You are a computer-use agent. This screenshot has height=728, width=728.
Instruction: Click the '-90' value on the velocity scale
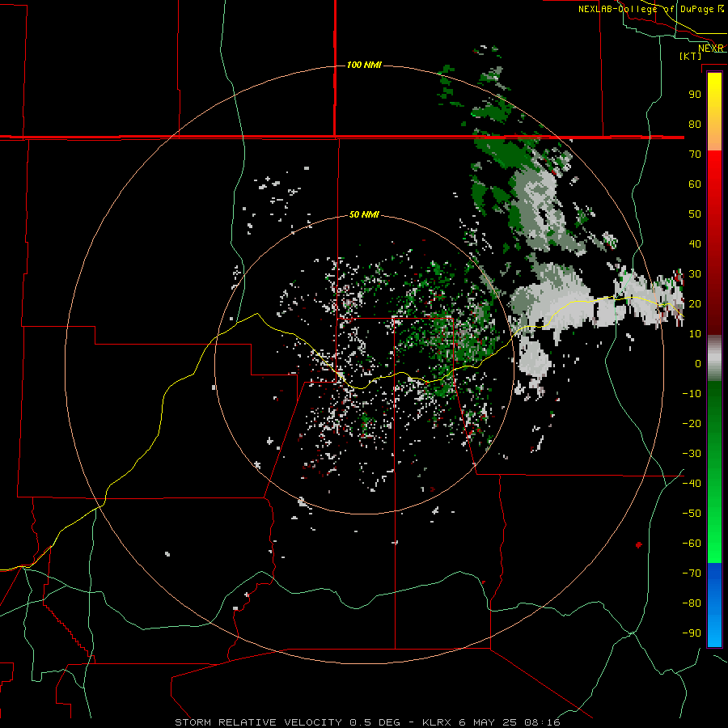(692, 633)
